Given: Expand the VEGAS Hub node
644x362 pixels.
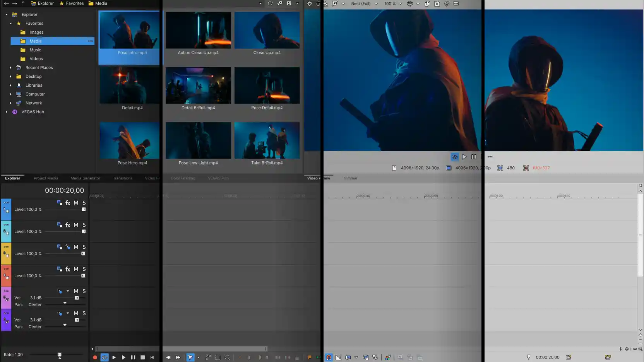Looking at the screenshot, I should (6, 112).
